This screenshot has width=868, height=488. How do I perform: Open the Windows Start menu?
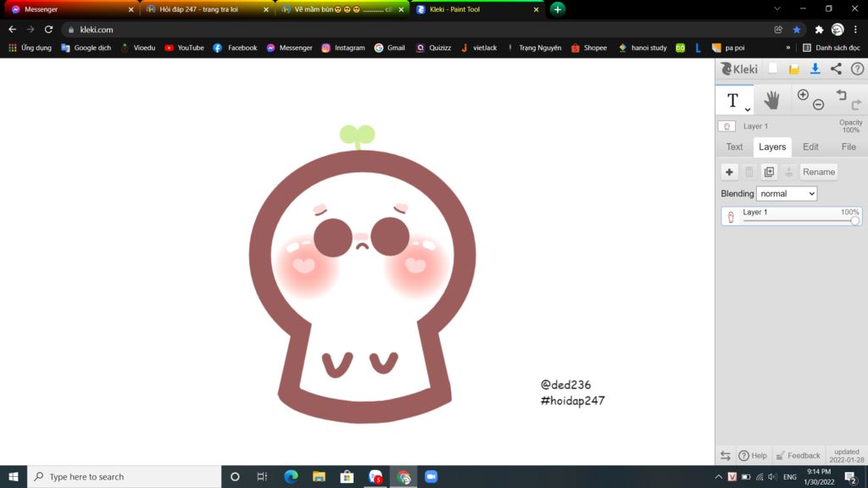(x=14, y=476)
